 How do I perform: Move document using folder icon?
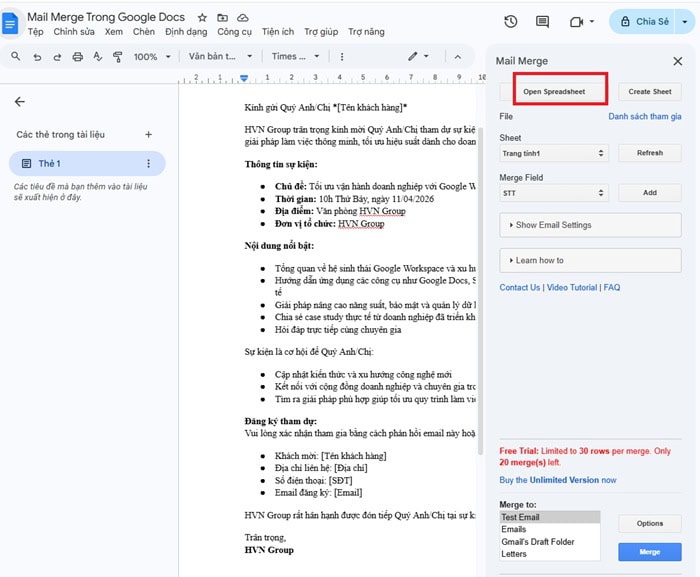(222, 17)
